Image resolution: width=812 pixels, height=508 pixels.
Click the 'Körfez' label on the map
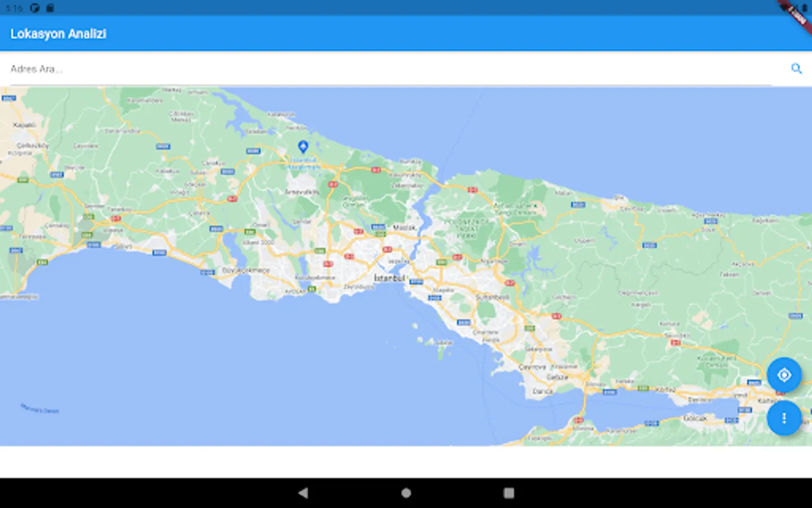point(665,389)
